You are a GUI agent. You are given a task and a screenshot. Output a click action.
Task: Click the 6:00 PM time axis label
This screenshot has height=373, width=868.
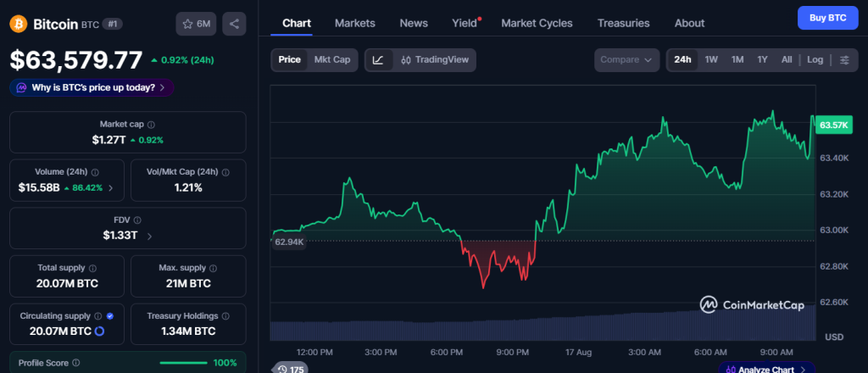coord(446,352)
